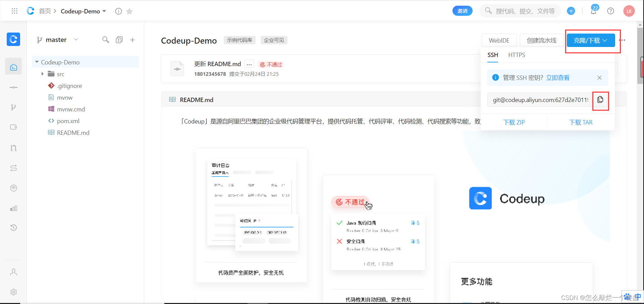644x304 pixels.
Task: Click the 创建流水线 button
Action: (x=541, y=40)
